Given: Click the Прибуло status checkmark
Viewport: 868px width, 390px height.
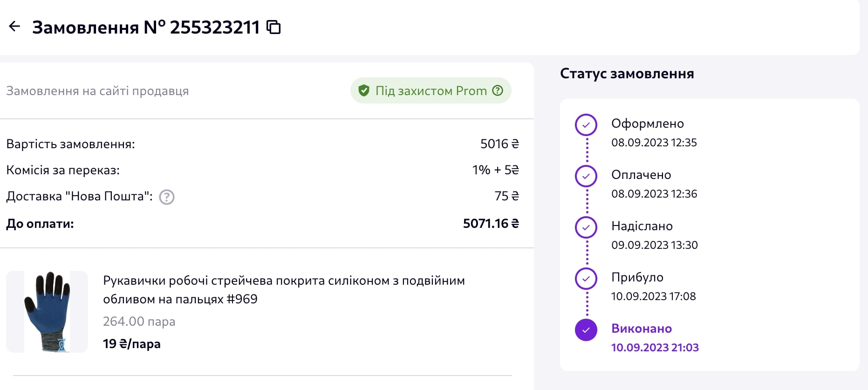Looking at the screenshot, I should 586,279.
